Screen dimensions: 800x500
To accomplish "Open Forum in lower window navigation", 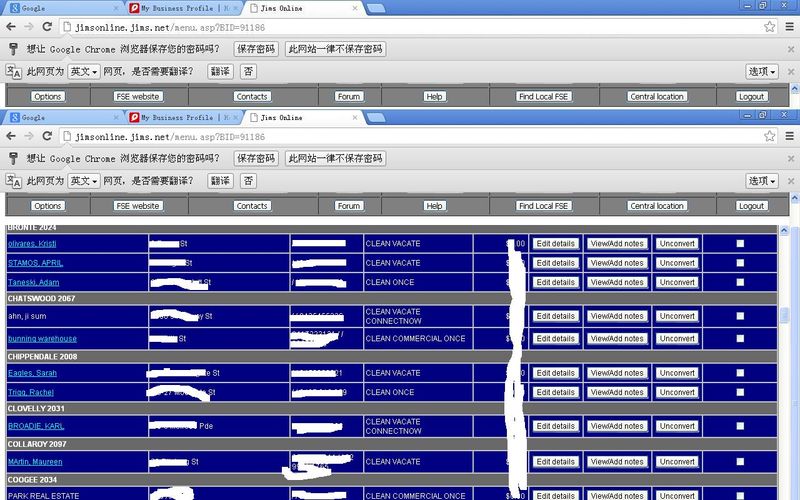I will [348, 206].
